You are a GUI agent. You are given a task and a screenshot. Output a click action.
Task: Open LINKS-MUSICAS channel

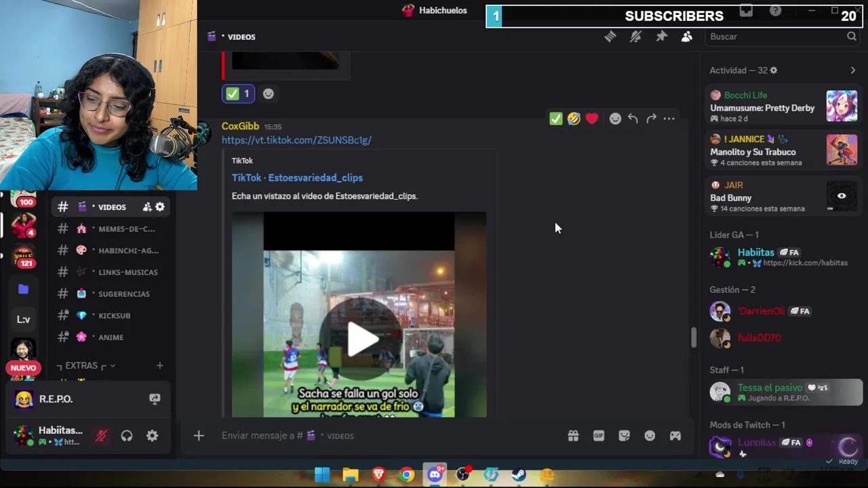(x=112, y=272)
